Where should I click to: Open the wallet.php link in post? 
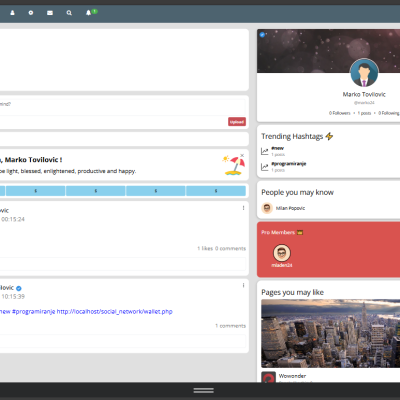[115, 312]
